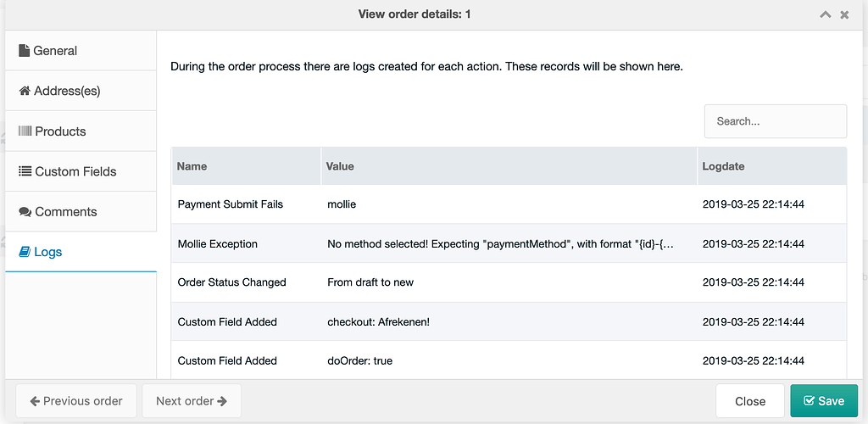Click the Custom Fields list icon
Image resolution: width=868 pixels, height=424 pixels.
coord(25,171)
